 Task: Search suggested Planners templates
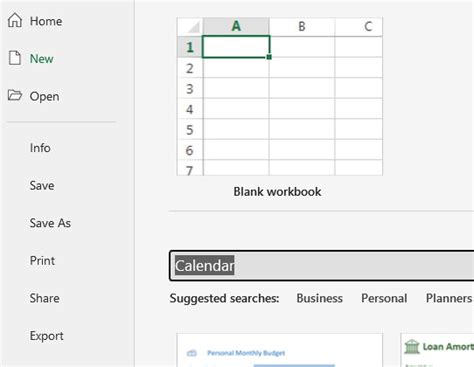[449, 298]
